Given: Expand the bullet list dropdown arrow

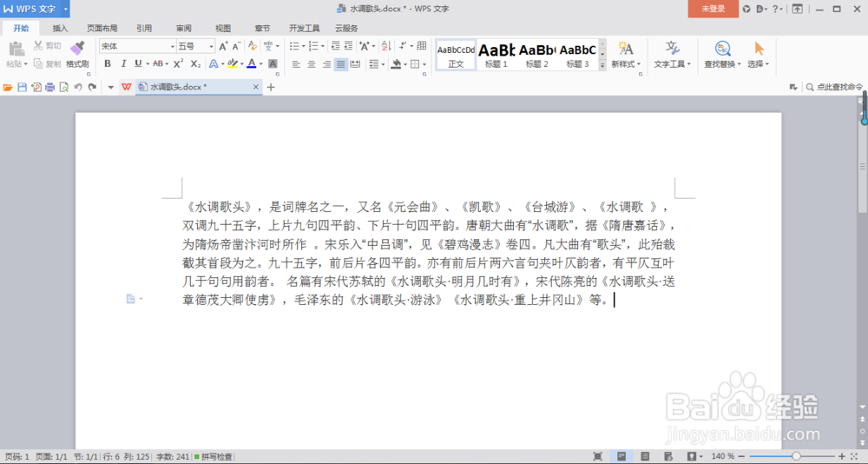Looking at the screenshot, I should pos(303,47).
